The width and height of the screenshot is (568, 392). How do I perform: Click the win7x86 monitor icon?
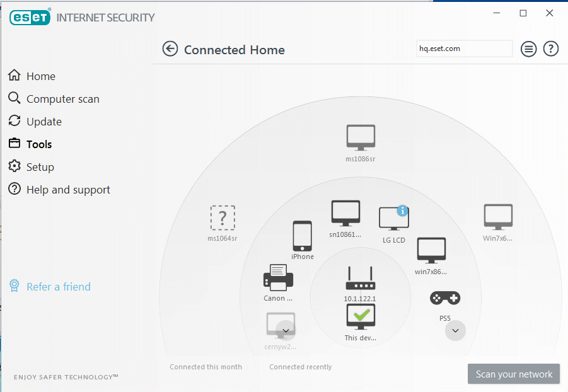431,250
